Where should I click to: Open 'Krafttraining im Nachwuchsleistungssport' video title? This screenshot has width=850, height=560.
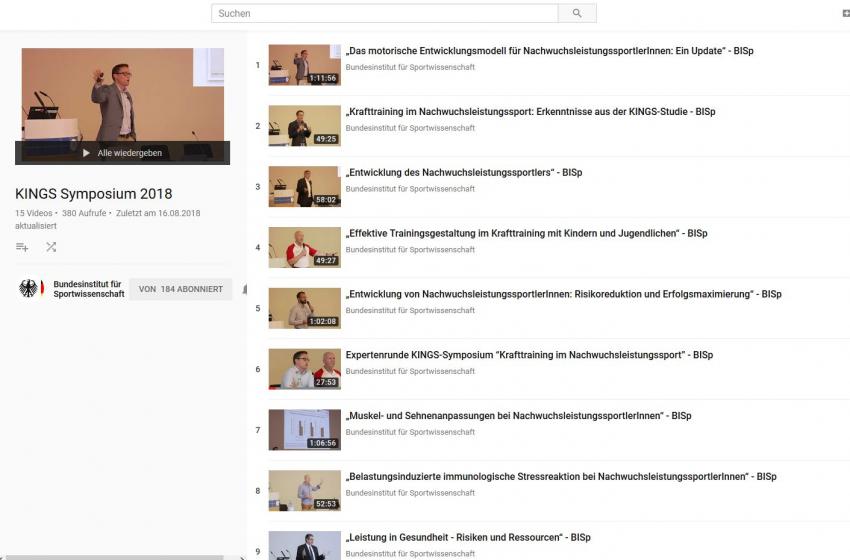pos(530,112)
